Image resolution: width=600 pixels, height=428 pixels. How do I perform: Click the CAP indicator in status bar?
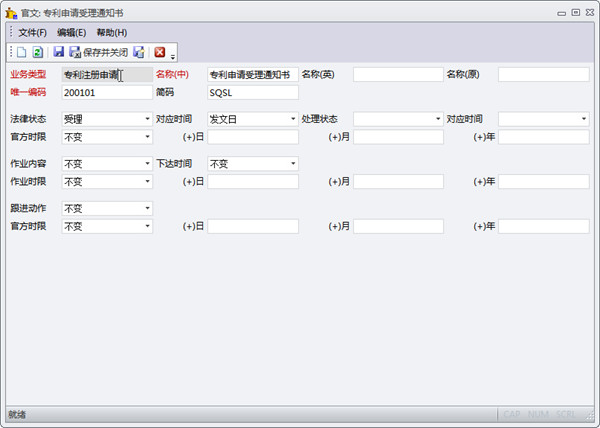[512, 414]
